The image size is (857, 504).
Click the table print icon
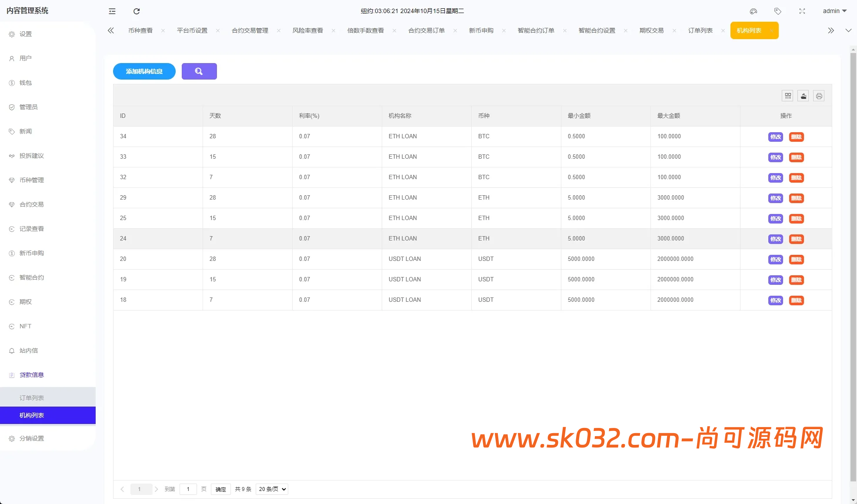[x=819, y=96]
